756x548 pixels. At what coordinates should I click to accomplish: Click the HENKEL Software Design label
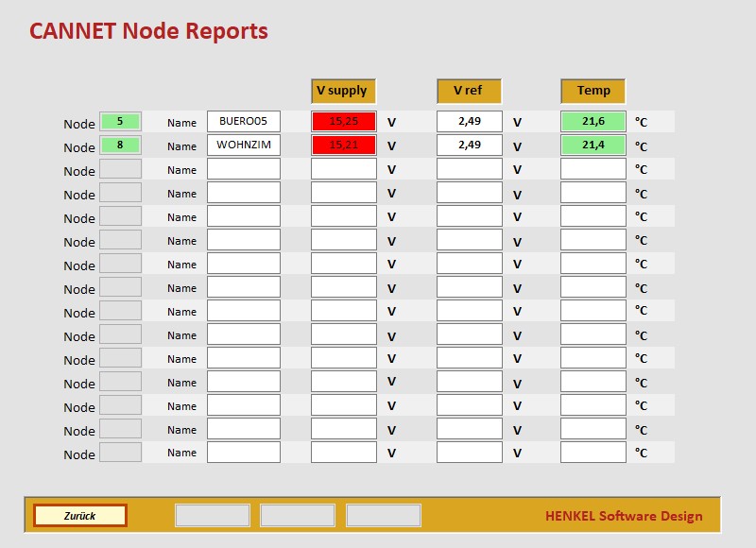[x=624, y=516]
